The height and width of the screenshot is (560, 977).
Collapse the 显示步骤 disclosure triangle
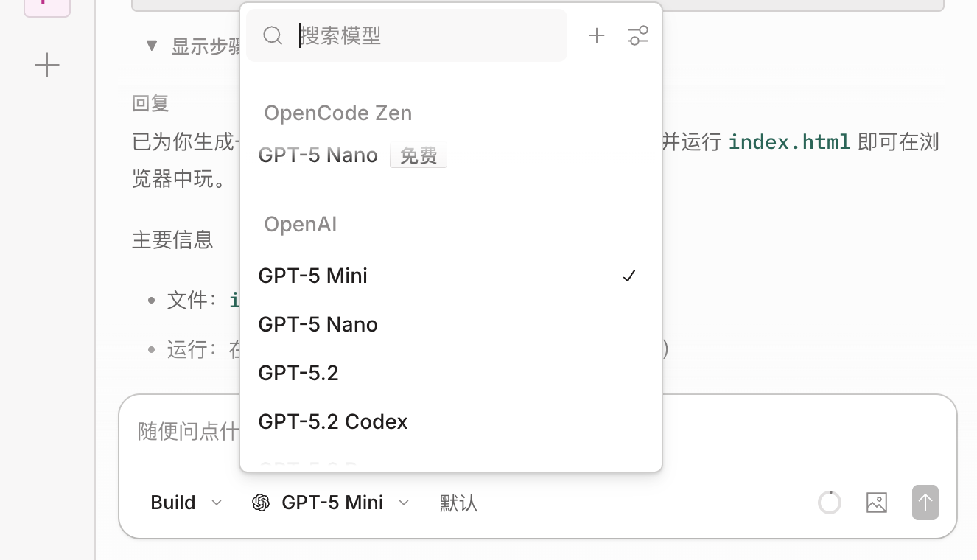[152, 46]
